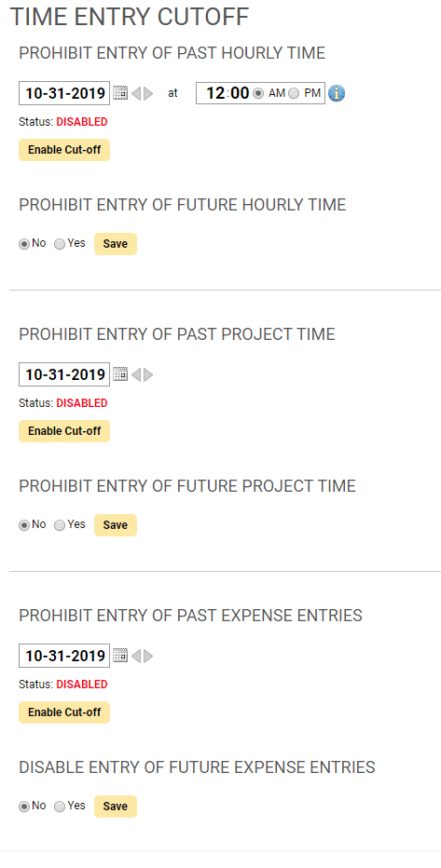Open calendar picker for past expense entries date

pyautogui.click(x=120, y=656)
